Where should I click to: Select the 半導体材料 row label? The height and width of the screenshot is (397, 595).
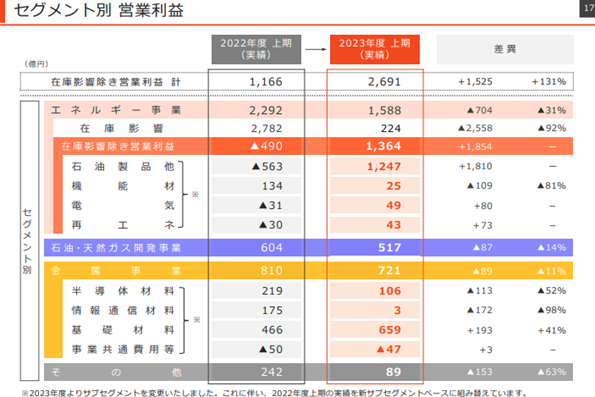123,291
